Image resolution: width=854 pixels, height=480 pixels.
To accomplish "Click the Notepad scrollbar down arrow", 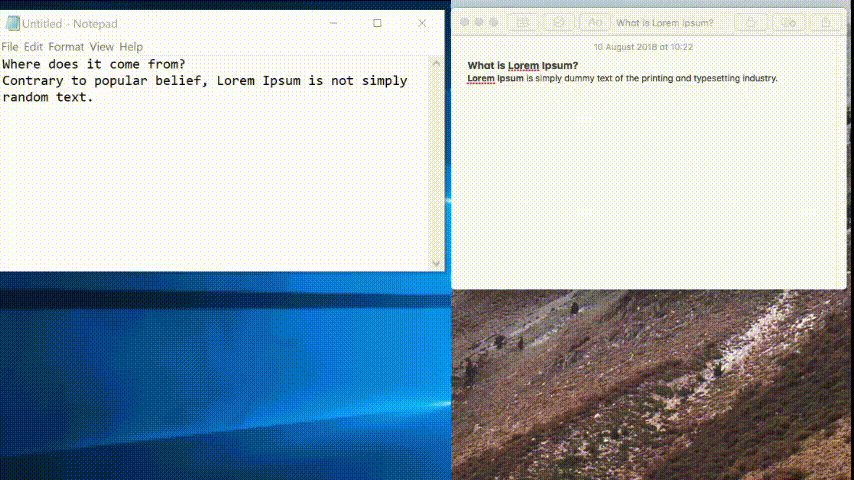I will tap(436, 263).
